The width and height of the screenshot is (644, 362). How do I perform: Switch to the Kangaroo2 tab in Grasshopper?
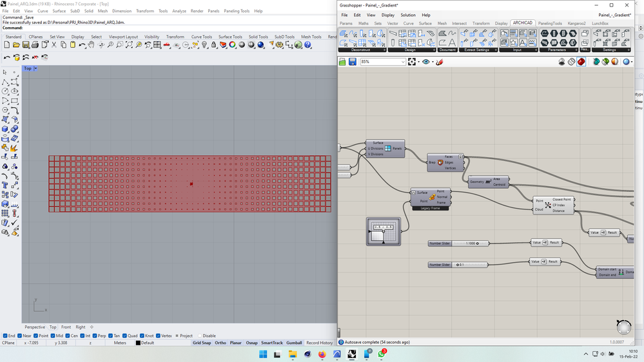point(577,23)
